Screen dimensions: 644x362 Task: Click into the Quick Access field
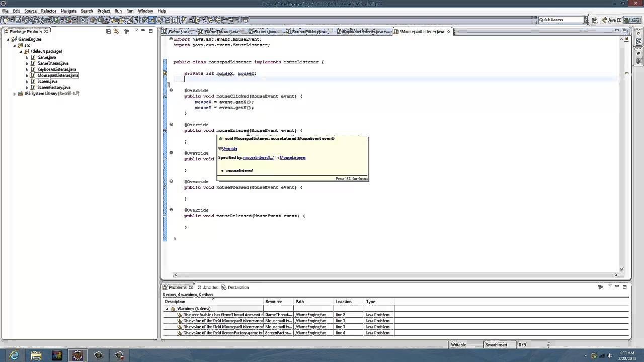[561, 20]
